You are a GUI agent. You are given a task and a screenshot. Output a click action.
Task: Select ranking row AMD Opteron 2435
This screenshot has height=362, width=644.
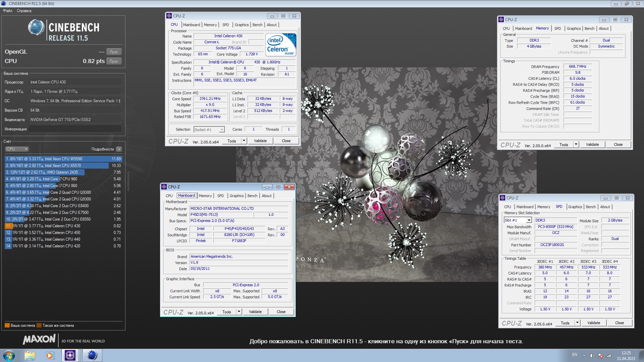click(x=63, y=172)
